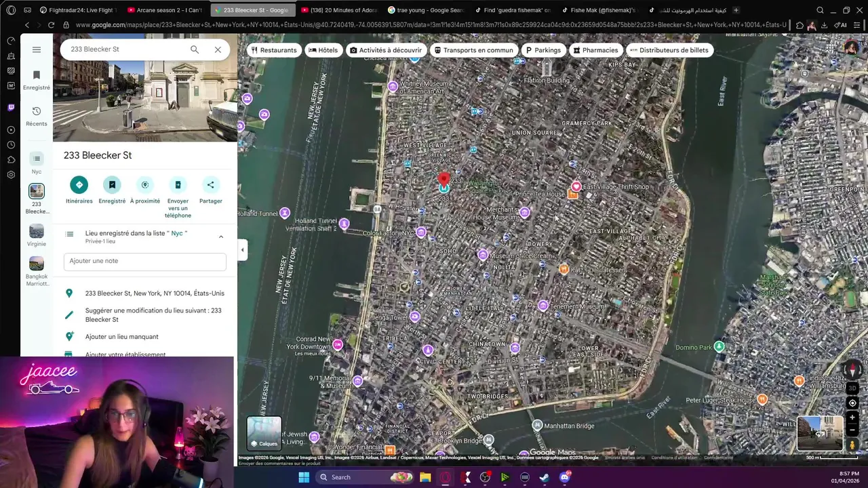Open the Calques layers switcher
868x488 pixels.
[264, 433]
